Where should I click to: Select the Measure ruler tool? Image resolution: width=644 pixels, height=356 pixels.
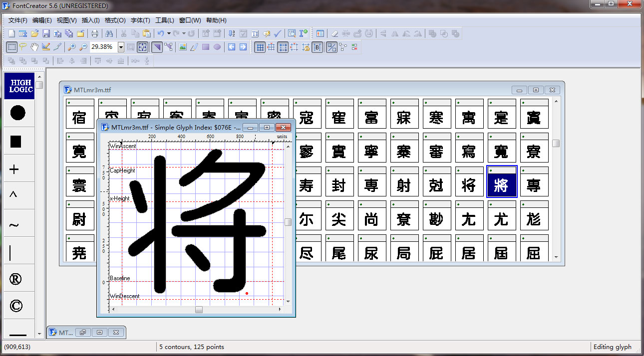pyautogui.click(x=46, y=47)
